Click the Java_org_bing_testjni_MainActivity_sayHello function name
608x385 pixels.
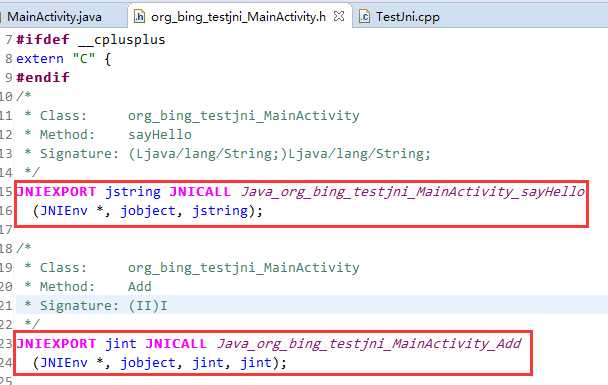[413, 192]
